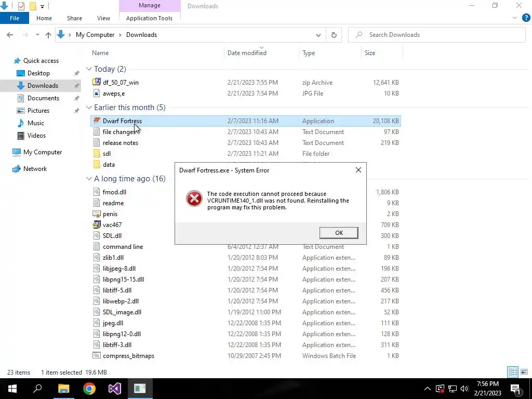The height and width of the screenshot is (399, 532).
Task: Collapse the A long time ago group
Action: 89,179
